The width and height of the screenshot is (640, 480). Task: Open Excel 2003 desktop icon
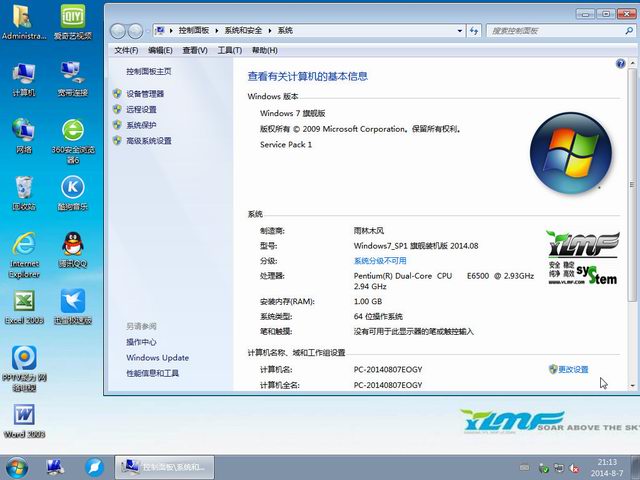point(24,307)
